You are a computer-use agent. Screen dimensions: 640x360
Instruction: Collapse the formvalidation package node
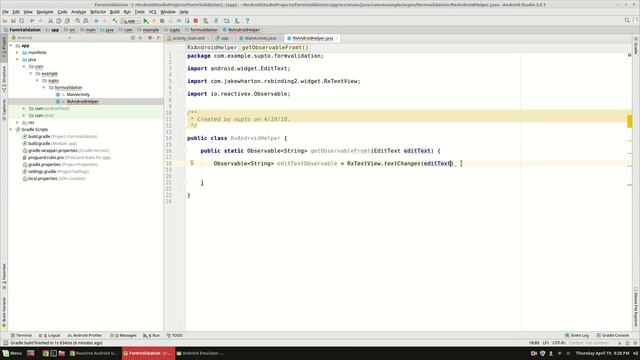(x=44, y=87)
